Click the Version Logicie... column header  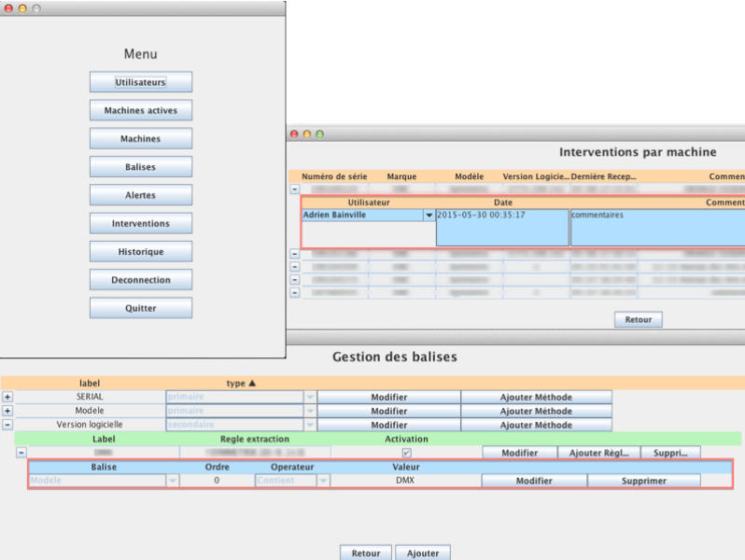[x=536, y=176]
